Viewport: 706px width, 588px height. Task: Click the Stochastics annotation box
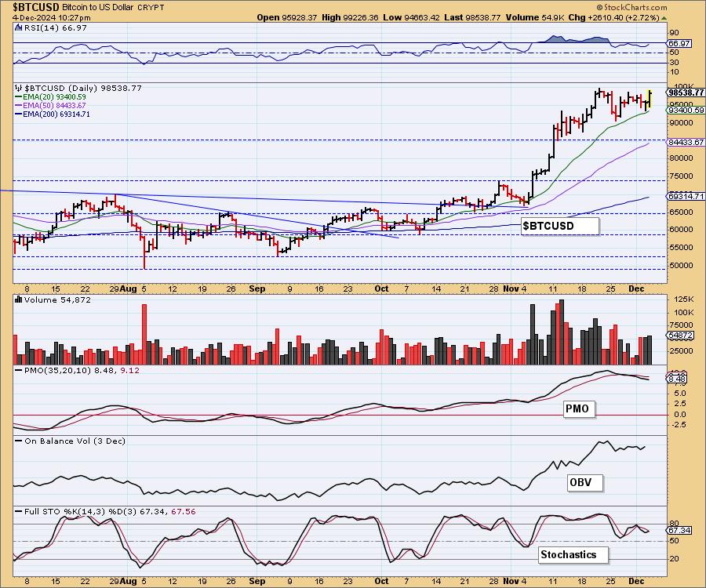[x=573, y=555]
